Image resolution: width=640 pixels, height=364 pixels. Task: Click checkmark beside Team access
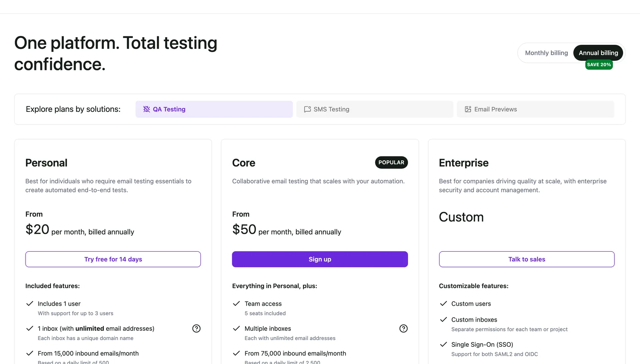(x=236, y=304)
